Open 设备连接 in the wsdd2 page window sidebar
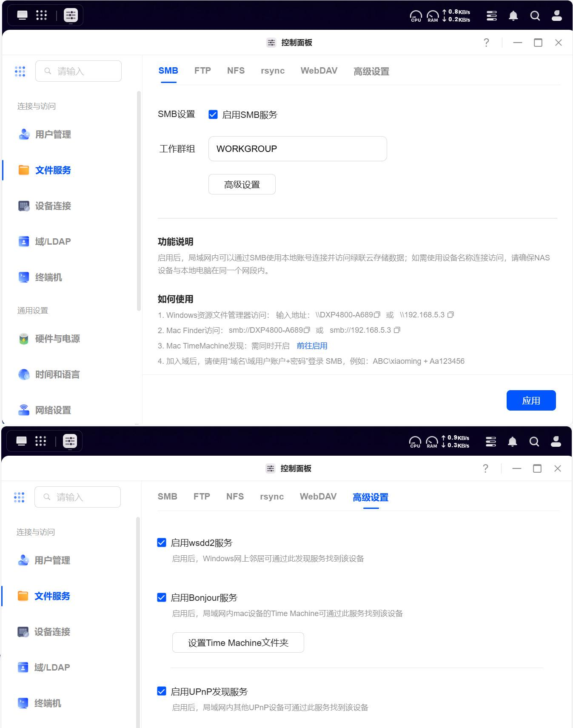The image size is (573, 728). point(44,632)
